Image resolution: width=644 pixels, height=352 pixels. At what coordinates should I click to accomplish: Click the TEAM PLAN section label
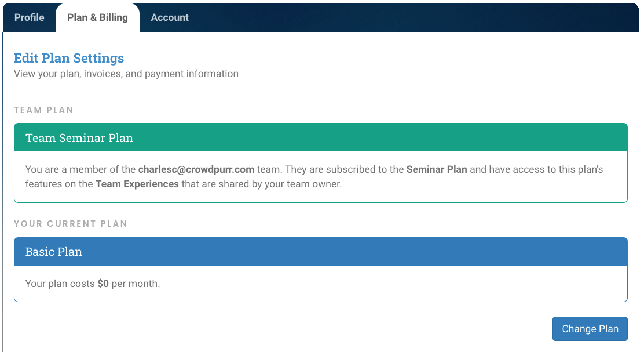tap(43, 110)
